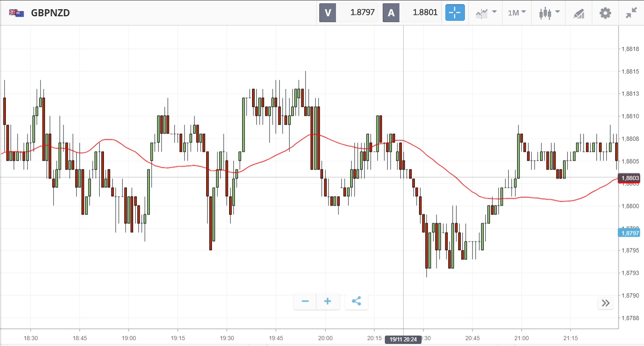Click the GBPNZD symbol name

coord(51,13)
